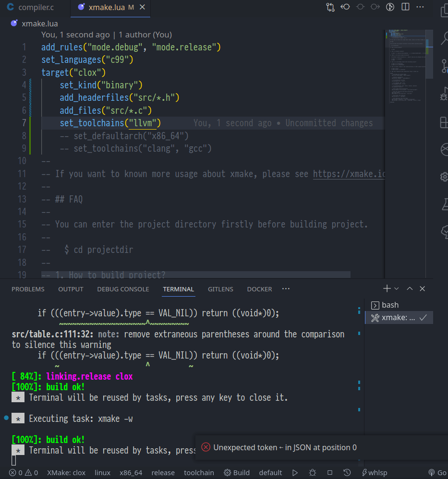Click the error icon in JSON notification
The width and height of the screenshot is (448, 479).
pyautogui.click(x=206, y=447)
